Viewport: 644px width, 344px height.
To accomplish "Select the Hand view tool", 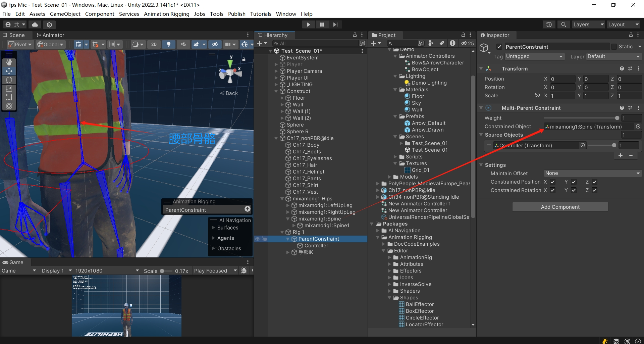I will pos(9,62).
